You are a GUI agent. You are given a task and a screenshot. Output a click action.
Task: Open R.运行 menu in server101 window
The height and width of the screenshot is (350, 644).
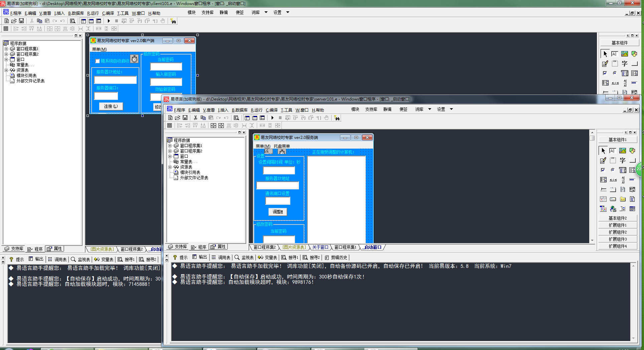pos(257,110)
